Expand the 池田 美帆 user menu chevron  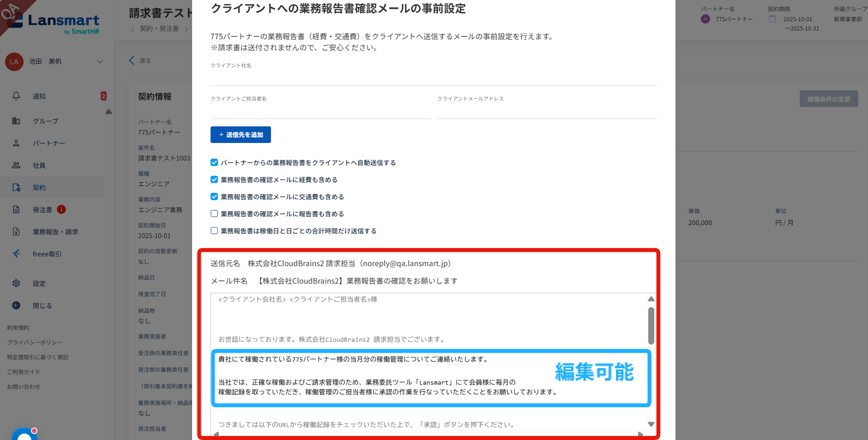(x=100, y=62)
